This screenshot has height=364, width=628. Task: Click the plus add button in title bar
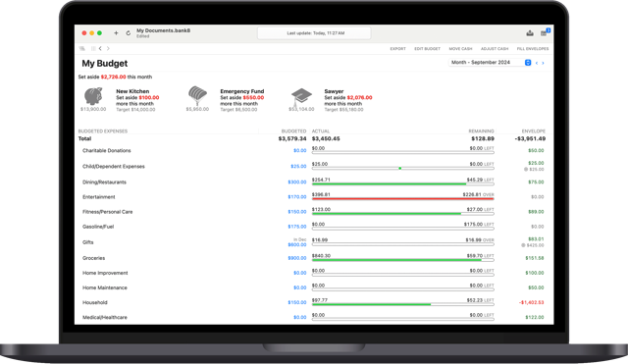[x=116, y=33]
